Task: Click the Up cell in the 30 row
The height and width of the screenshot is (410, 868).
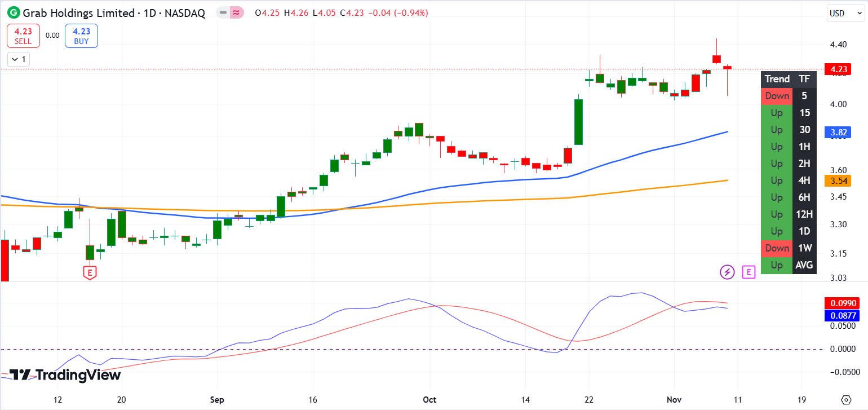Action: point(777,130)
